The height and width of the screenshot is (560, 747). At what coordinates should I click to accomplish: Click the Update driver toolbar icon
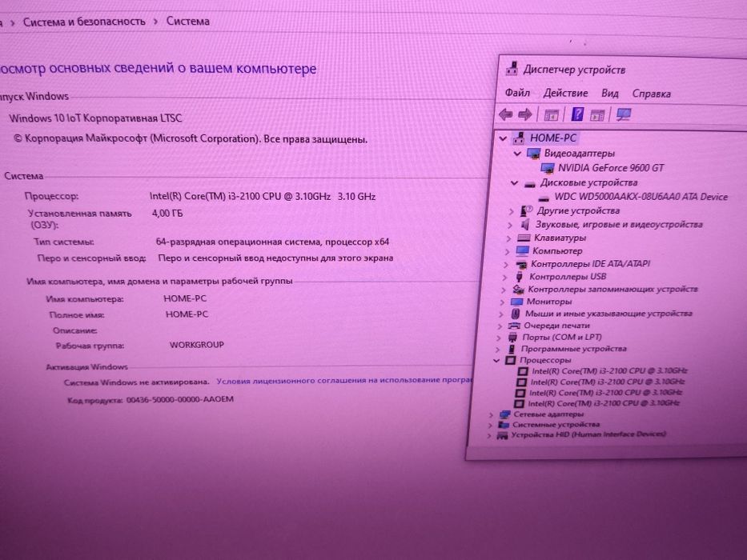point(597,114)
